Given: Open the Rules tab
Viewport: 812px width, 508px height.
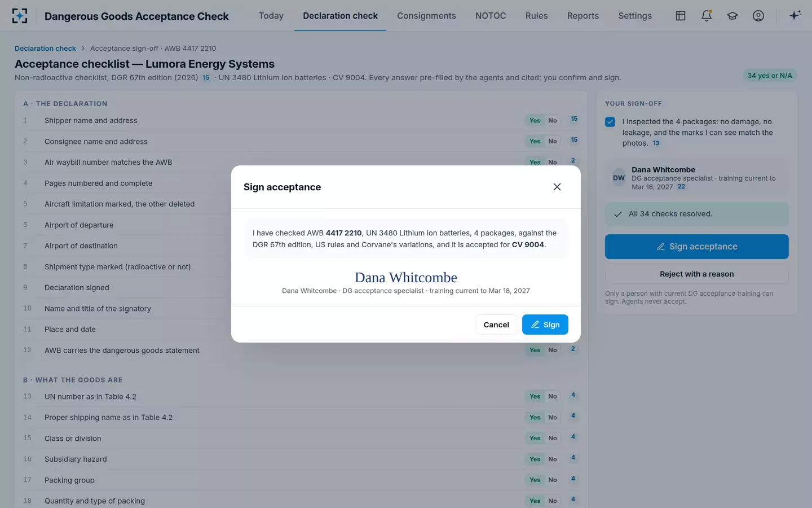Looking at the screenshot, I should [x=537, y=16].
